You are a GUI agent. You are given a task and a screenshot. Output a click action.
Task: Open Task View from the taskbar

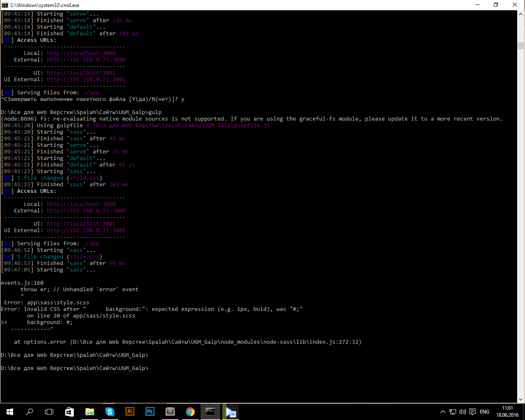pos(49,412)
